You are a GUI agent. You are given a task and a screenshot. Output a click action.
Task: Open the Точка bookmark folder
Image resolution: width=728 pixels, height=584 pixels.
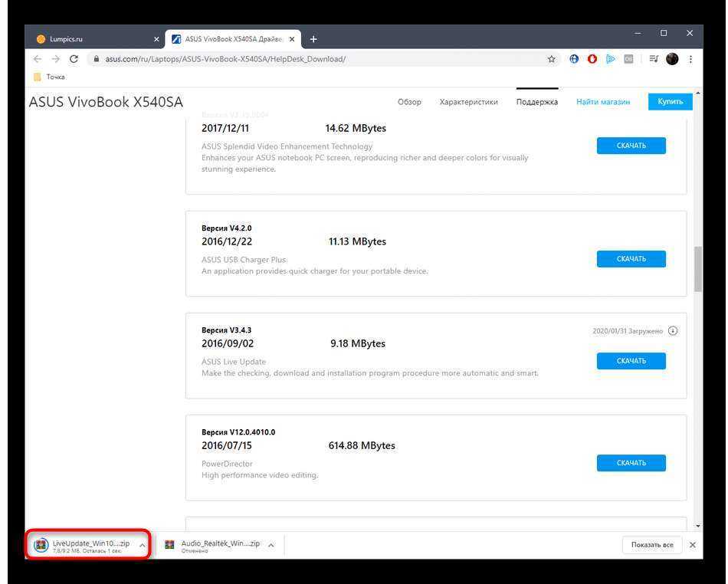[50, 77]
